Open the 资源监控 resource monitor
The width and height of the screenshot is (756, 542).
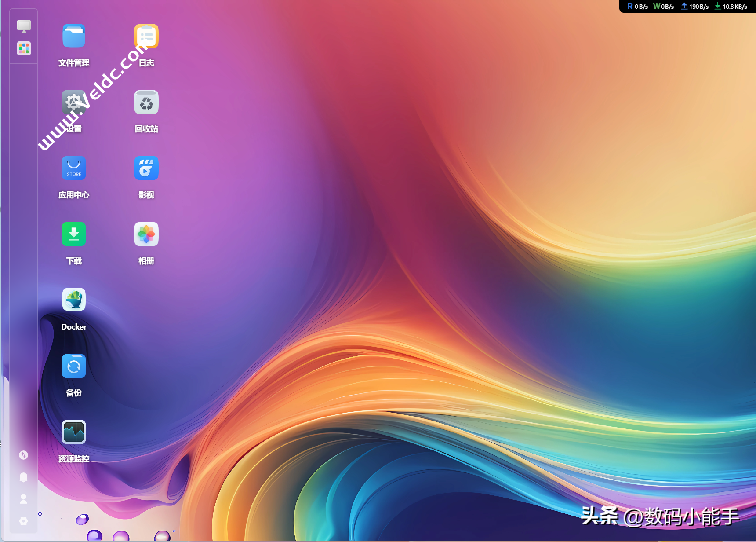click(74, 432)
